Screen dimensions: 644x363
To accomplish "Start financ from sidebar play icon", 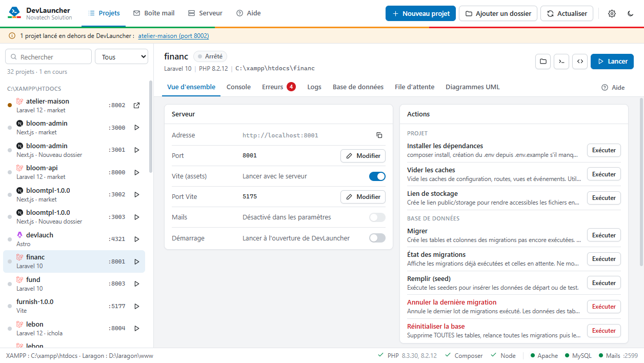I will coord(136,261).
